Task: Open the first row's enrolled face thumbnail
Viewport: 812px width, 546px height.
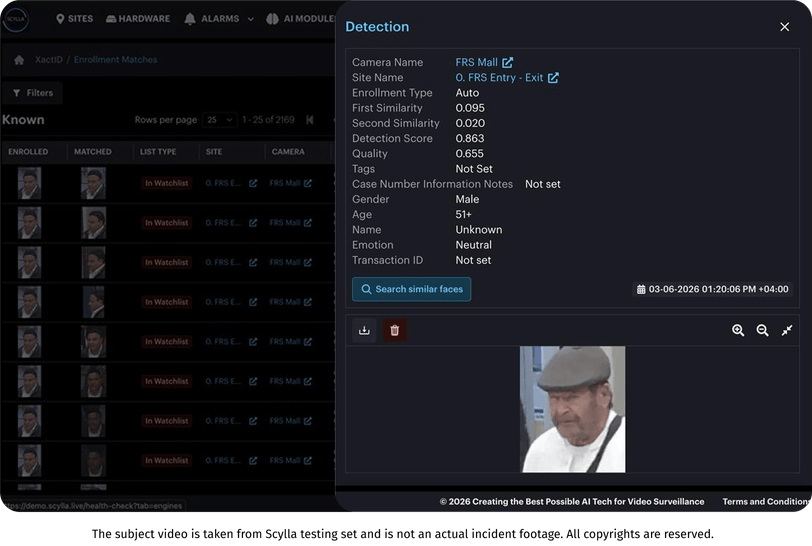Action: click(x=30, y=183)
